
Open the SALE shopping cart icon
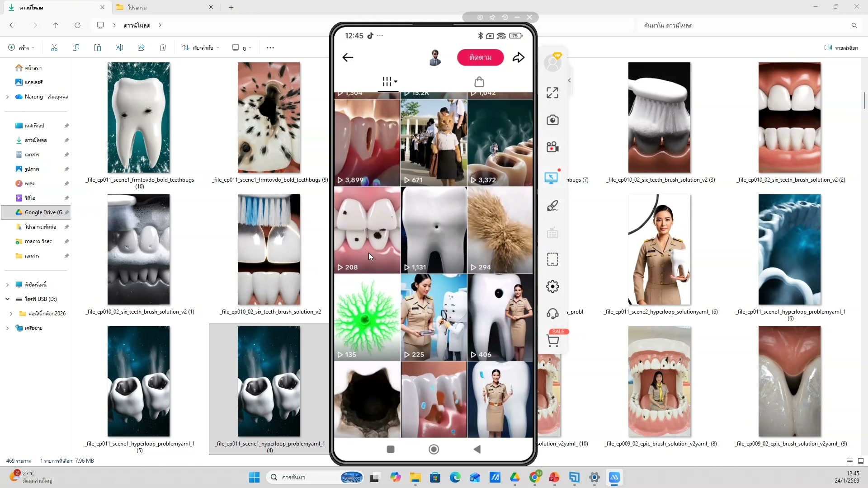pyautogui.click(x=552, y=340)
